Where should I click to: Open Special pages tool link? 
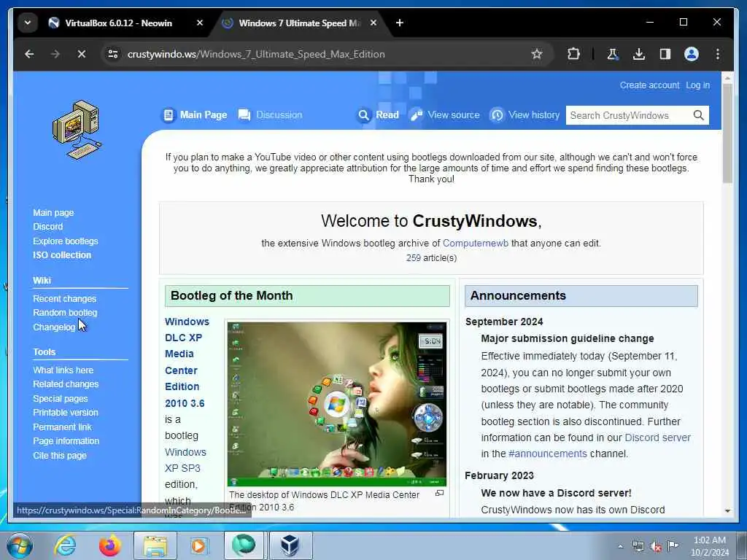click(60, 399)
